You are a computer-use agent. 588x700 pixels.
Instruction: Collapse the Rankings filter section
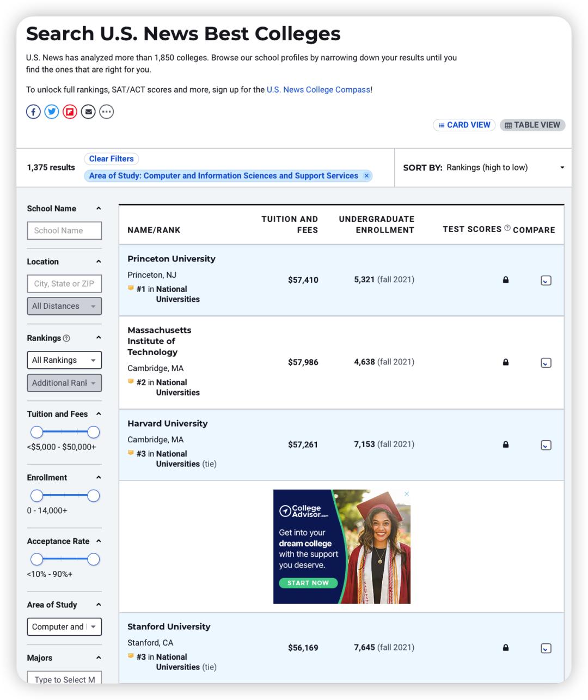click(x=99, y=338)
